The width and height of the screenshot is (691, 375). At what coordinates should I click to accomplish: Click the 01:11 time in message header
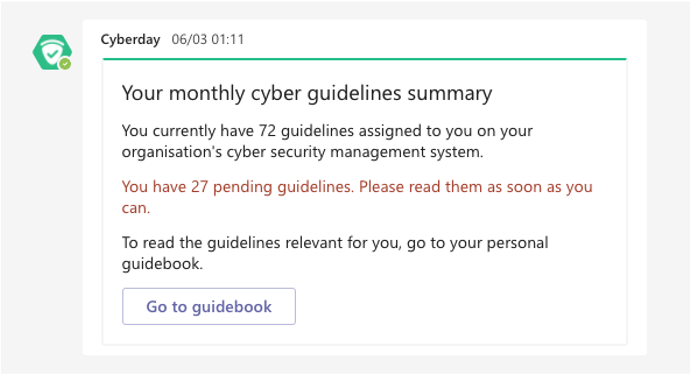[x=227, y=39]
